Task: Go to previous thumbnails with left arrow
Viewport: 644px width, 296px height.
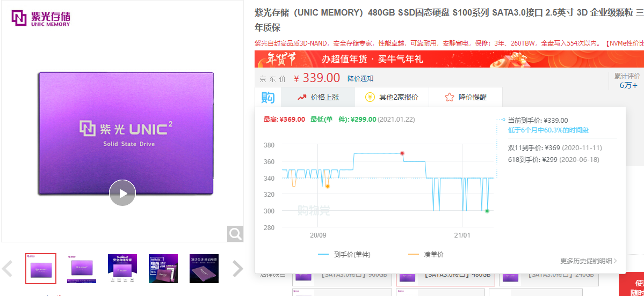Action: click(7, 269)
